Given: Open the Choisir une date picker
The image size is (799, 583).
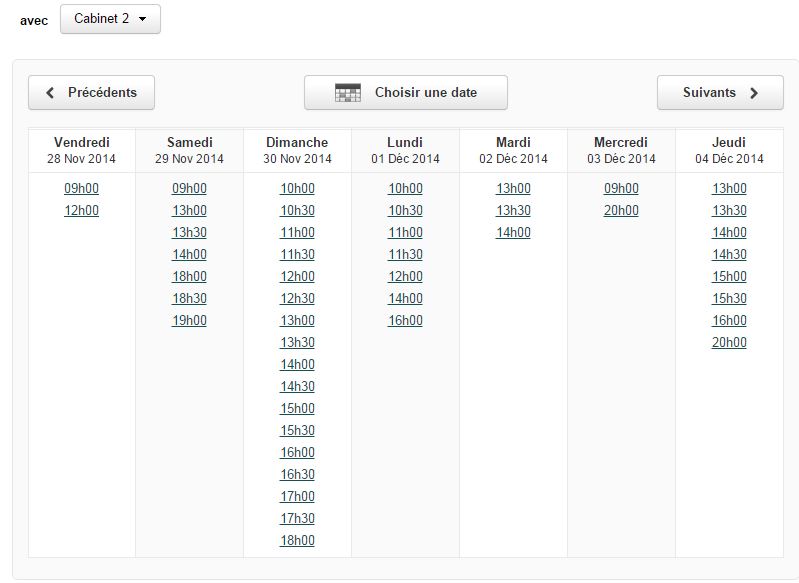Looking at the screenshot, I should [406, 93].
